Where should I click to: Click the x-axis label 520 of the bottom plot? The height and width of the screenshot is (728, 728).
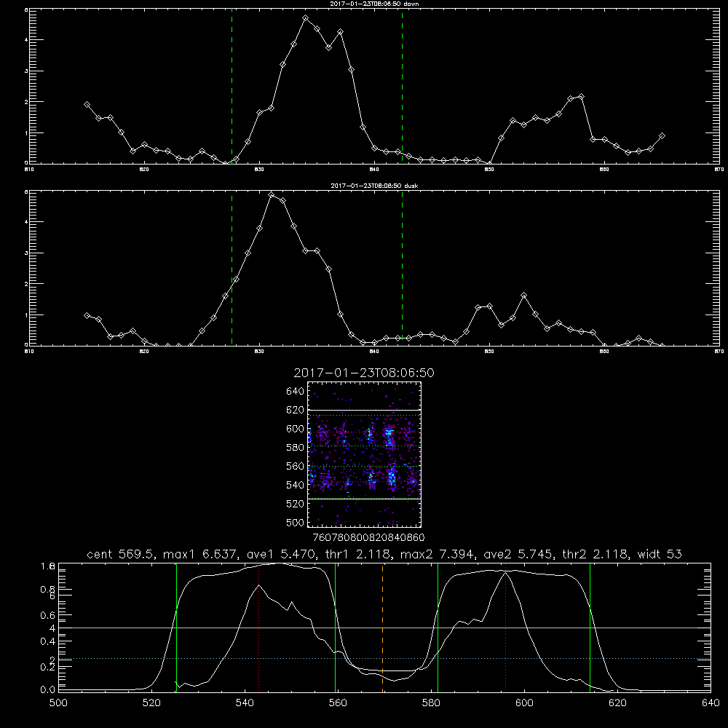click(151, 703)
